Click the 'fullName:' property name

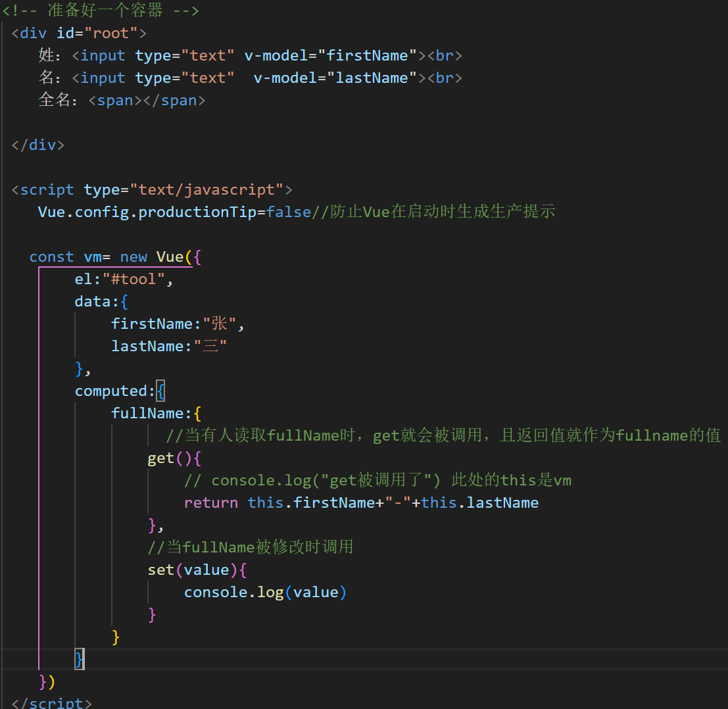(151, 413)
